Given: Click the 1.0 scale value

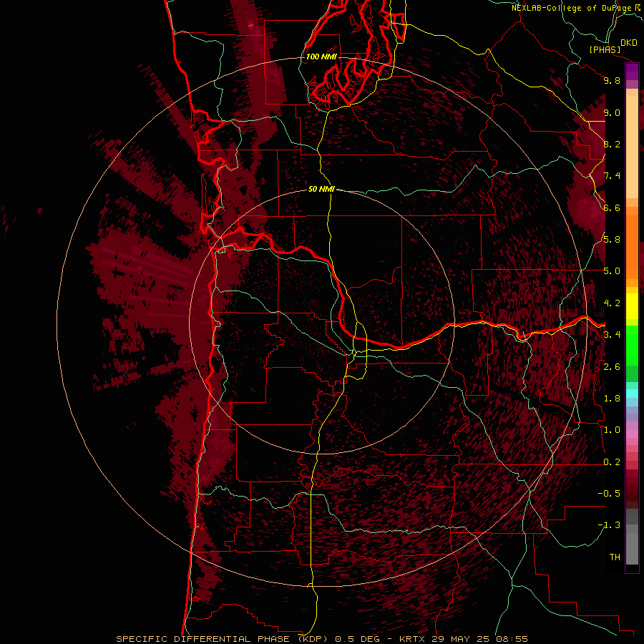Looking at the screenshot, I should [x=612, y=430].
